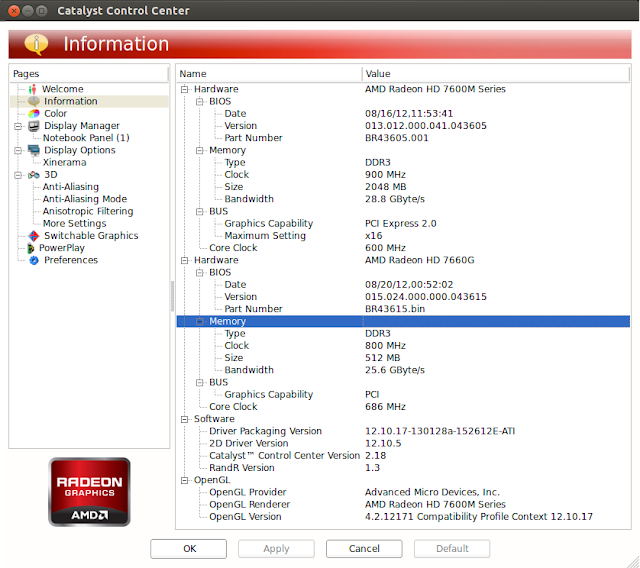Select the Clock 800 MHz row

coord(403,346)
